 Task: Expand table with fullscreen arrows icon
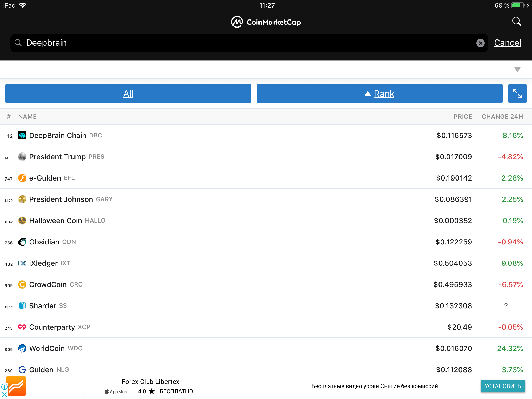click(517, 94)
